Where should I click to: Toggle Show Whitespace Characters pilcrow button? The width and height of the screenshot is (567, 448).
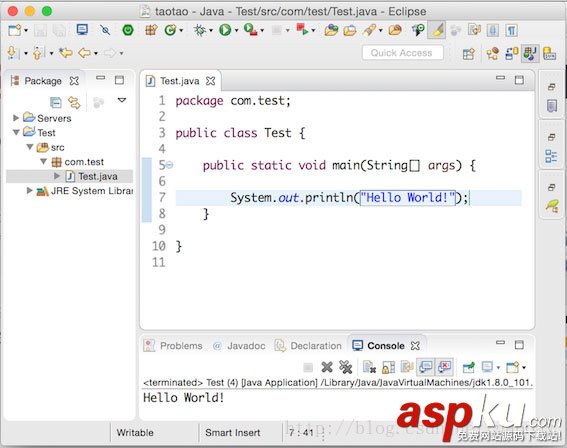point(511,30)
